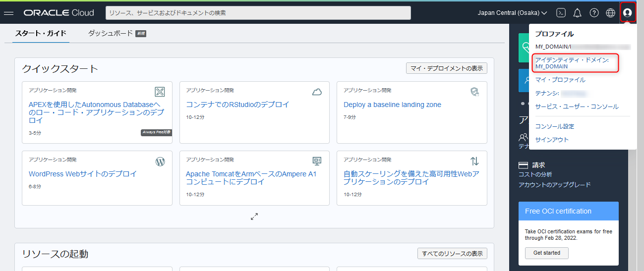
Task: Click the Always Free対象 badge
Action: click(156, 132)
